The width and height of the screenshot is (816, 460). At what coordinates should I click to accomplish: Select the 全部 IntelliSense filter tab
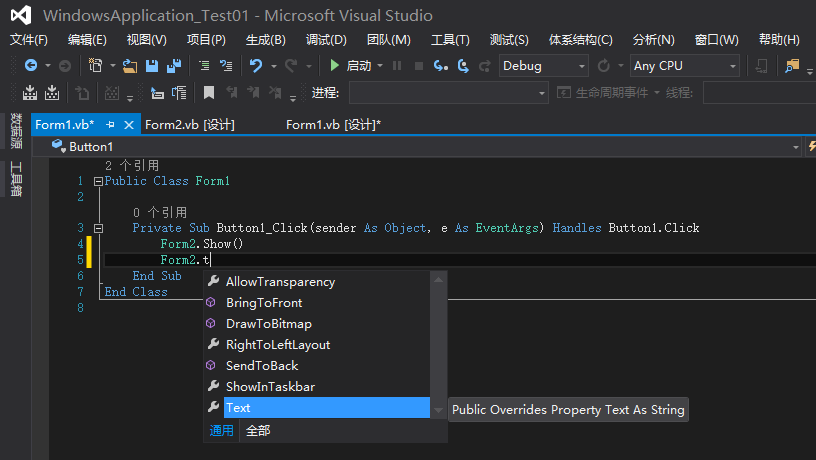click(258, 431)
